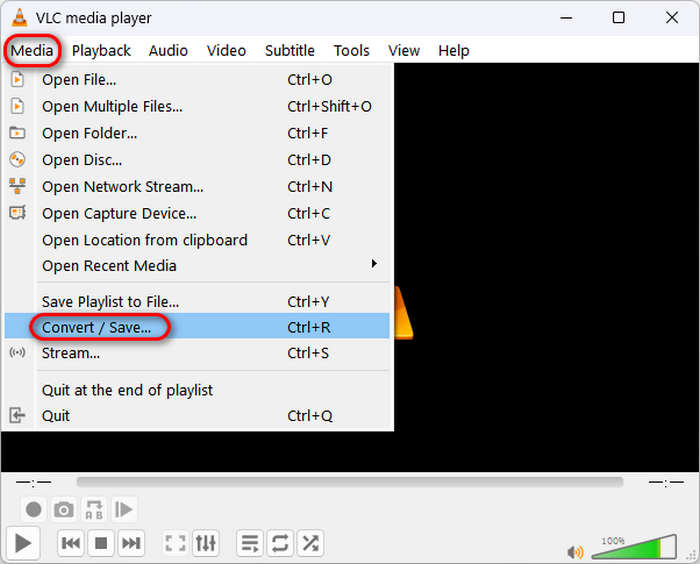Click the Open Folder icon
This screenshot has width=700, height=564.
(x=17, y=133)
